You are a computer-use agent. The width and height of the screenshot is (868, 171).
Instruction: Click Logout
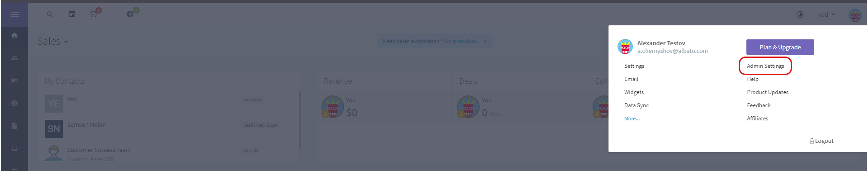pos(821,141)
